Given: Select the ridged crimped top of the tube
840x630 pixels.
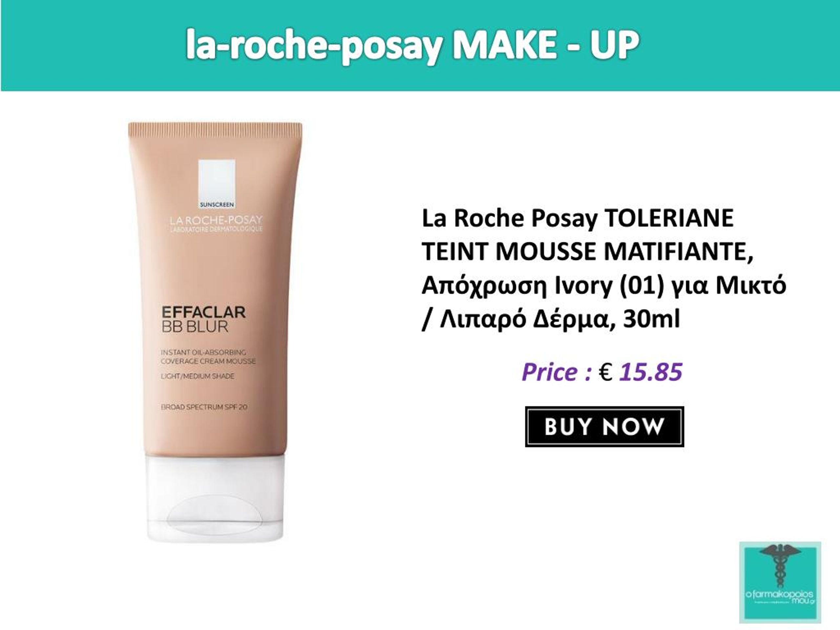Looking at the screenshot, I should (x=215, y=128).
